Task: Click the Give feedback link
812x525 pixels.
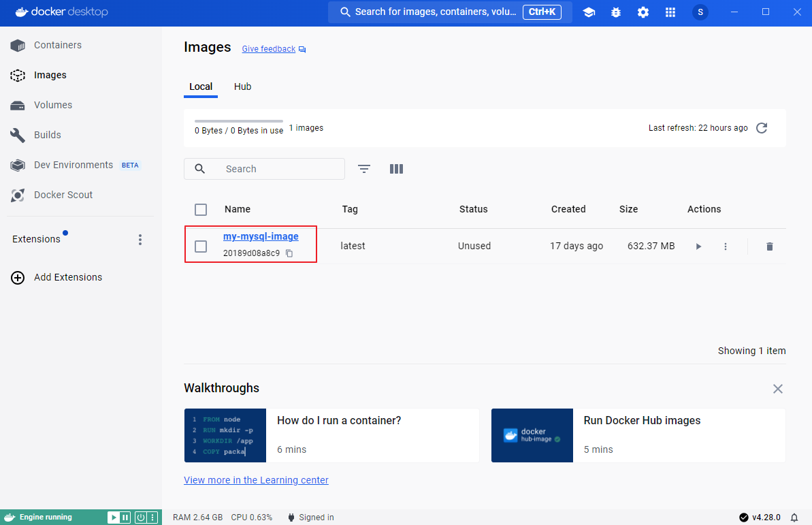Action: 269,49
